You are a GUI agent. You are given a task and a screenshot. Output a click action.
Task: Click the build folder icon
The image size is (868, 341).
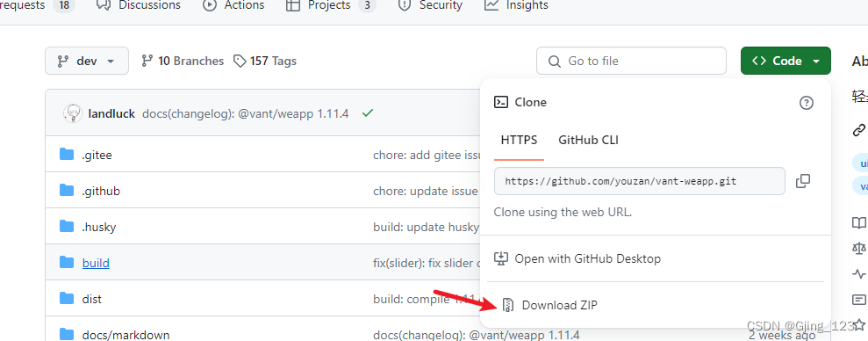point(67,262)
